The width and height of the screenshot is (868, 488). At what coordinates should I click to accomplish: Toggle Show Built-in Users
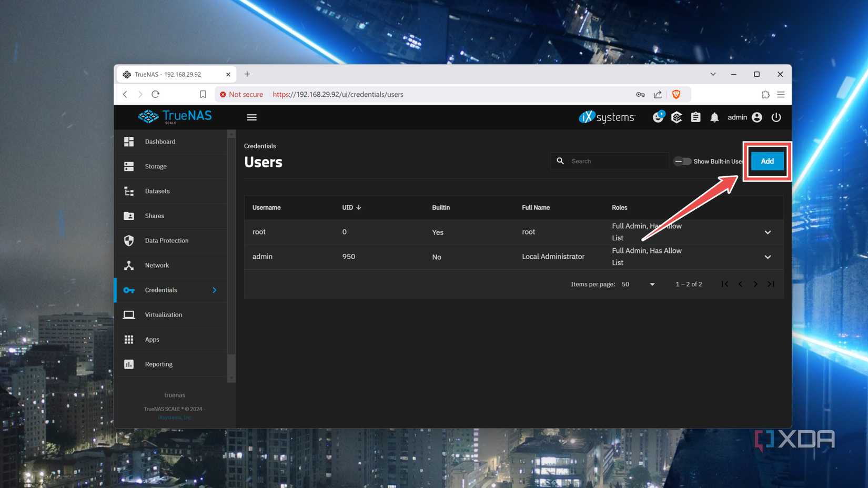tap(682, 161)
